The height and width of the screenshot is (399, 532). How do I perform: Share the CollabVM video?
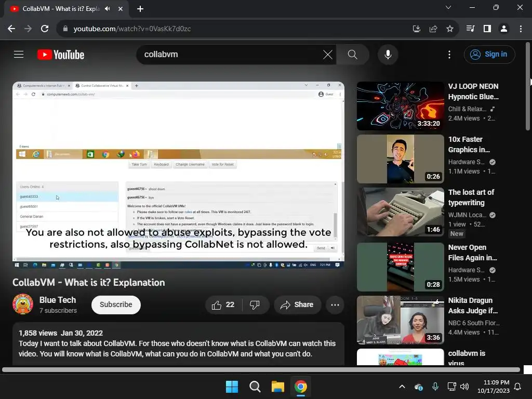pyautogui.click(x=297, y=304)
